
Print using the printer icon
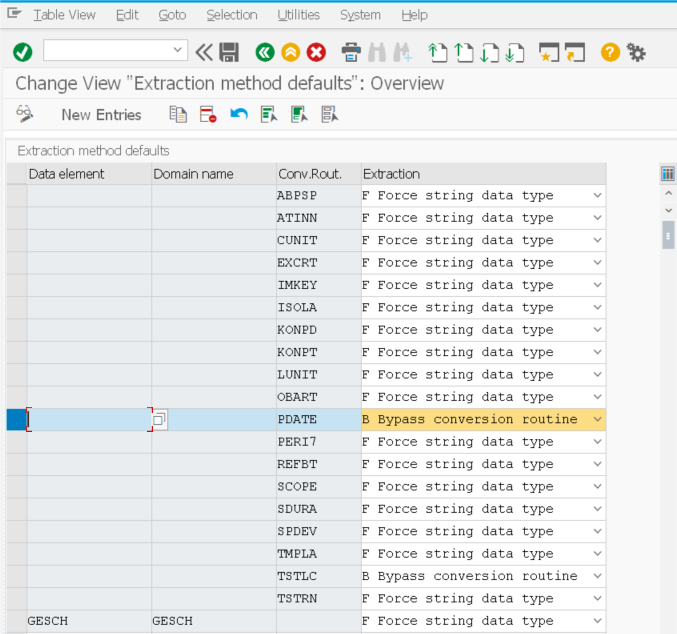tap(351, 53)
